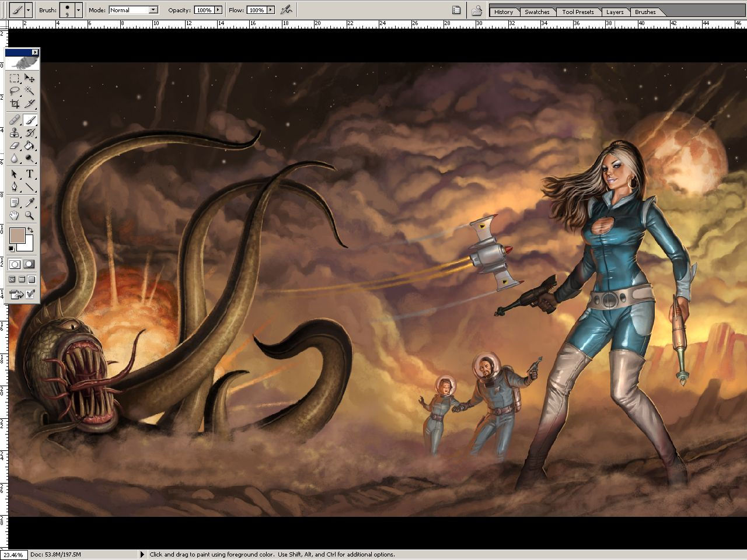Toggle the Brushes palette icon in options bar

(456, 10)
